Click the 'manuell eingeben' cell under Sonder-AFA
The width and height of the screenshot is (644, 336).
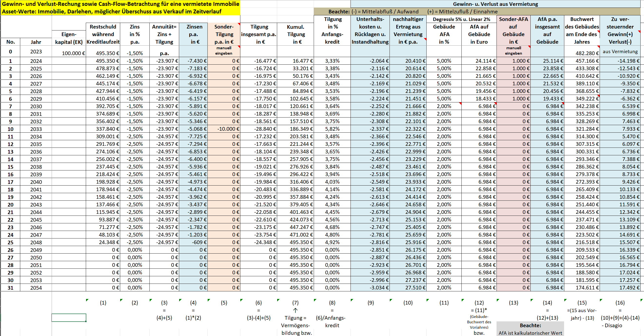click(x=513, y=51)
